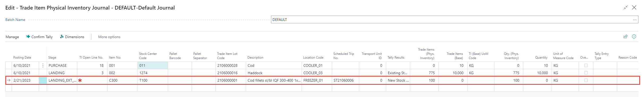Close the Physical Inventory Journal page
This screenshot has height=97, width=644.
[634, 7]
